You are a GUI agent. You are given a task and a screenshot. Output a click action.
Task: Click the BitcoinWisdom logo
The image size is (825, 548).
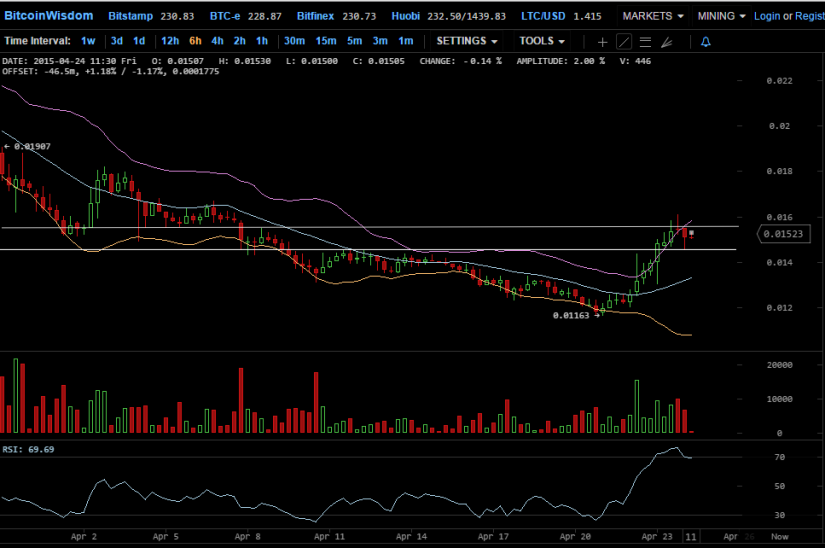pyautogui.click(x=49, y=16)
